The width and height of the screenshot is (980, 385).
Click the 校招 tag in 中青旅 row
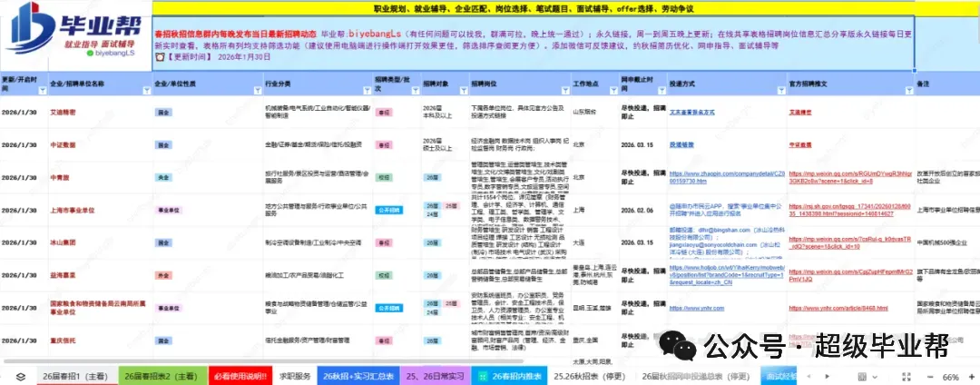point(384,177)
